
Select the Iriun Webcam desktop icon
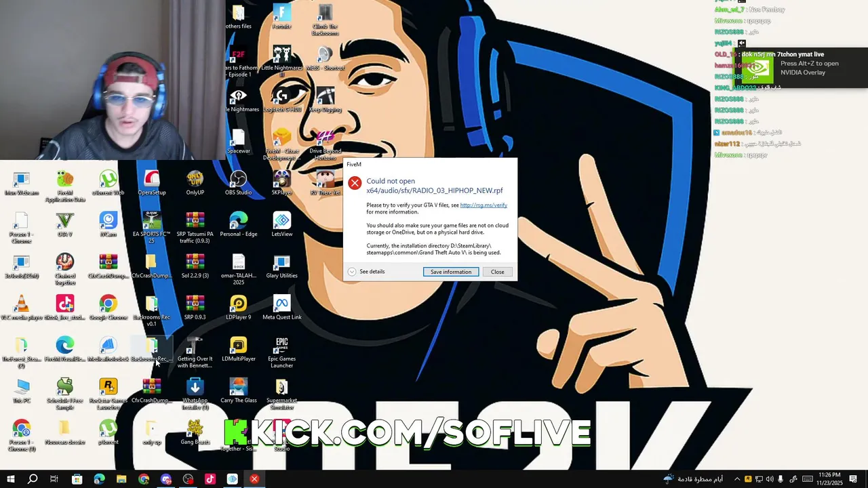pos(21,183)
